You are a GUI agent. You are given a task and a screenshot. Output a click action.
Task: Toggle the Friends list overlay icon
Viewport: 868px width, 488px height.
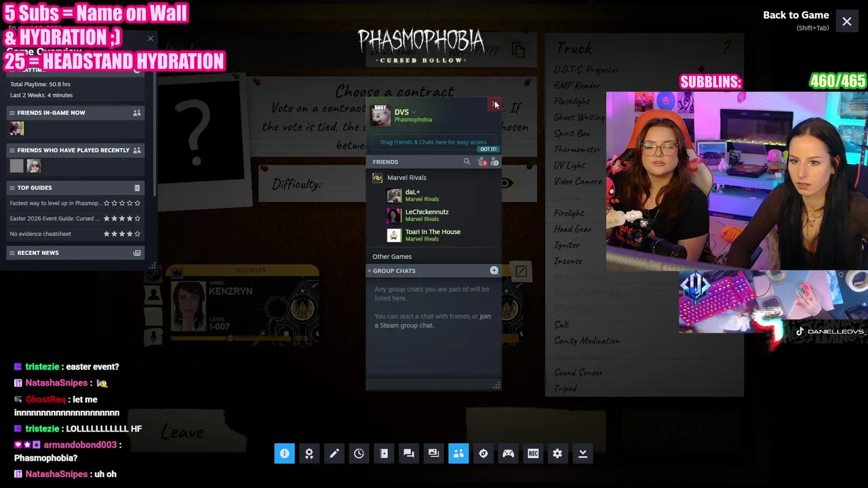pyautogui.click(x=458, y=453)
